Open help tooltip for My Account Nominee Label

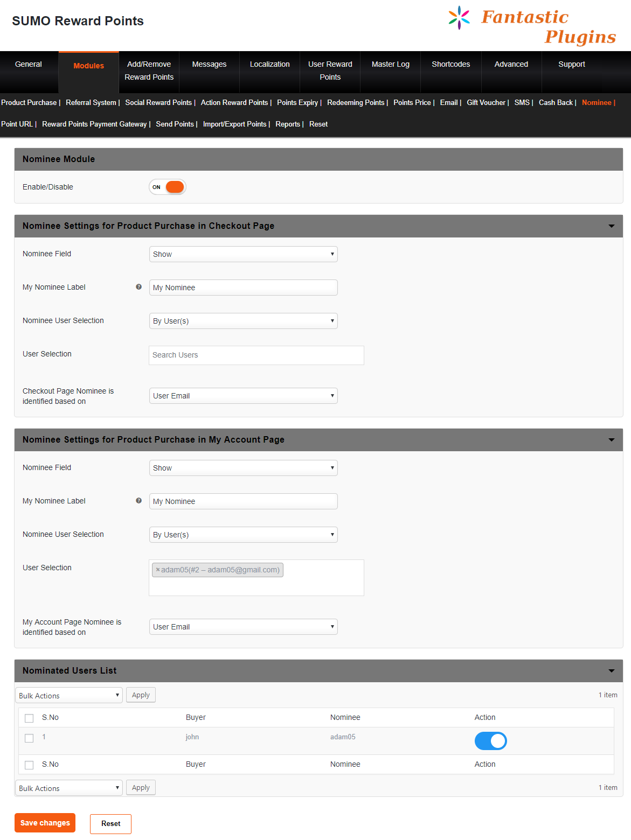(x=138, y=501)
